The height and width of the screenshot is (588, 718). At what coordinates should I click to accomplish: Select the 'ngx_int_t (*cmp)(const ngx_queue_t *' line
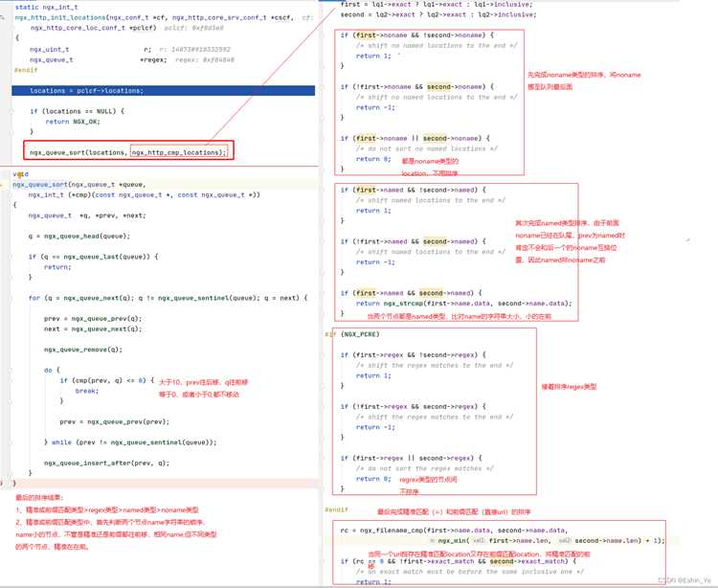tap(145, 195)
